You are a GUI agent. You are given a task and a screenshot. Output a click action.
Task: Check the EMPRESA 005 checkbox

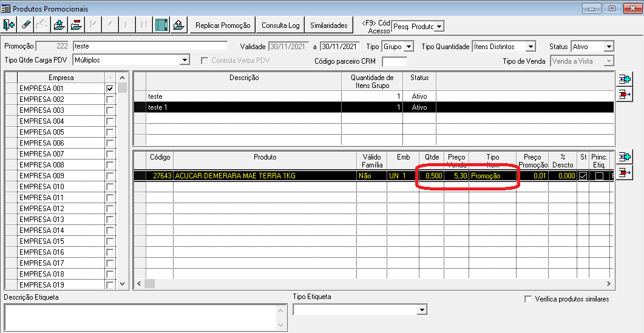pyautogui.click(x=110, y=132)
